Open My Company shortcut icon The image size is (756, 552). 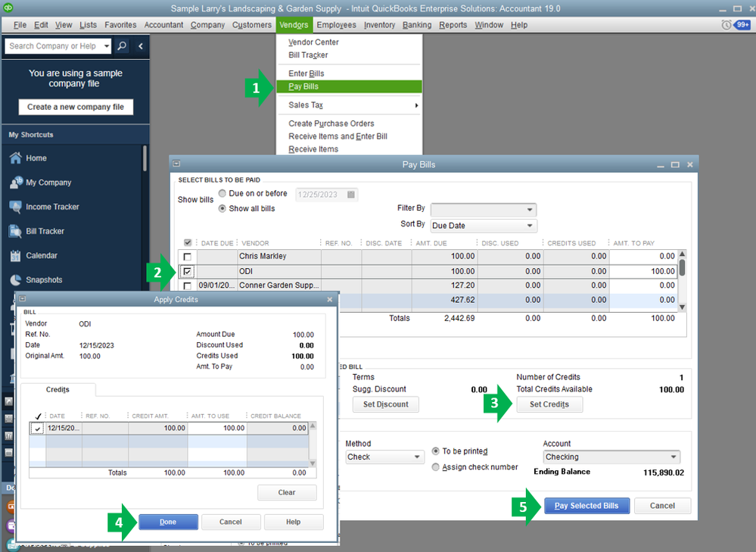(16, 182)
